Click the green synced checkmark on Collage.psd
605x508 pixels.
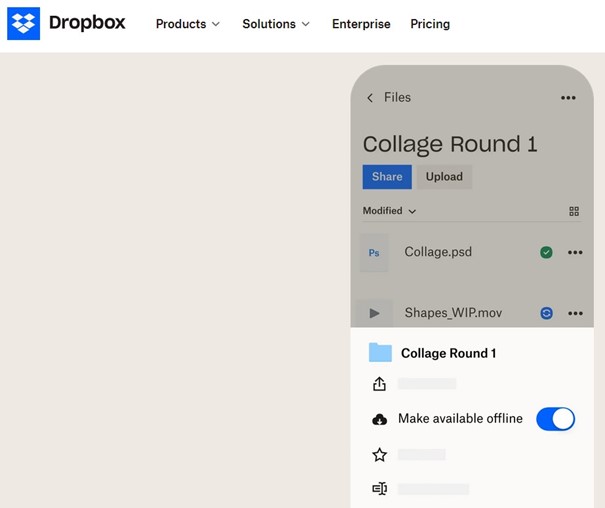[546, 253]
